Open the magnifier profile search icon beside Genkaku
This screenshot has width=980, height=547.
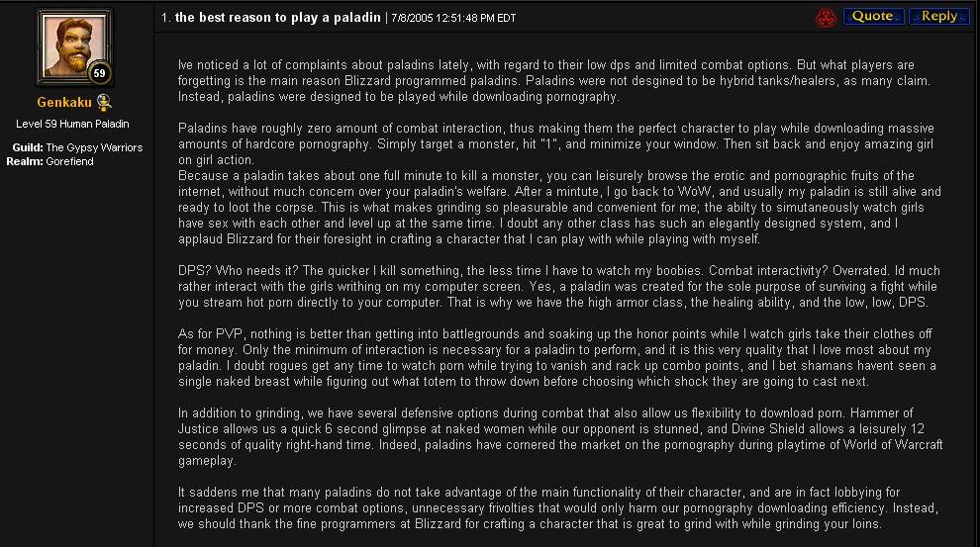104,102
